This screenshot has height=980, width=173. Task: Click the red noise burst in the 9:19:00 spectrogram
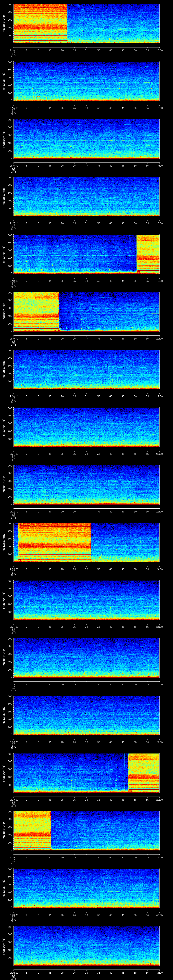point(36,312)
